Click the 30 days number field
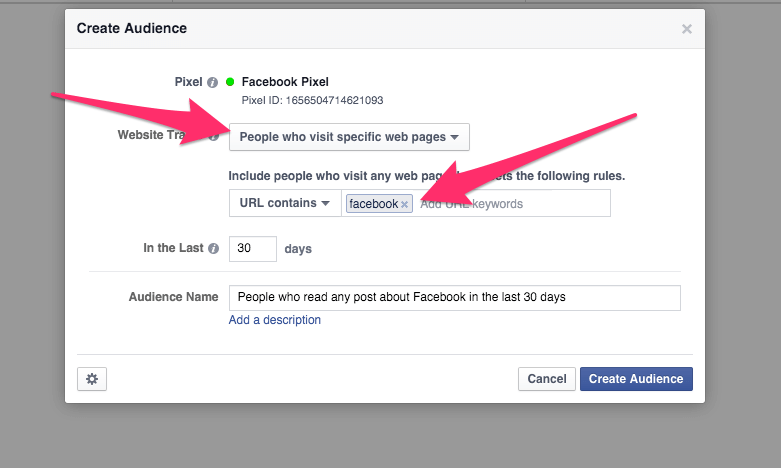The width and height of the screenshot is (781, 468). [252, 249]
